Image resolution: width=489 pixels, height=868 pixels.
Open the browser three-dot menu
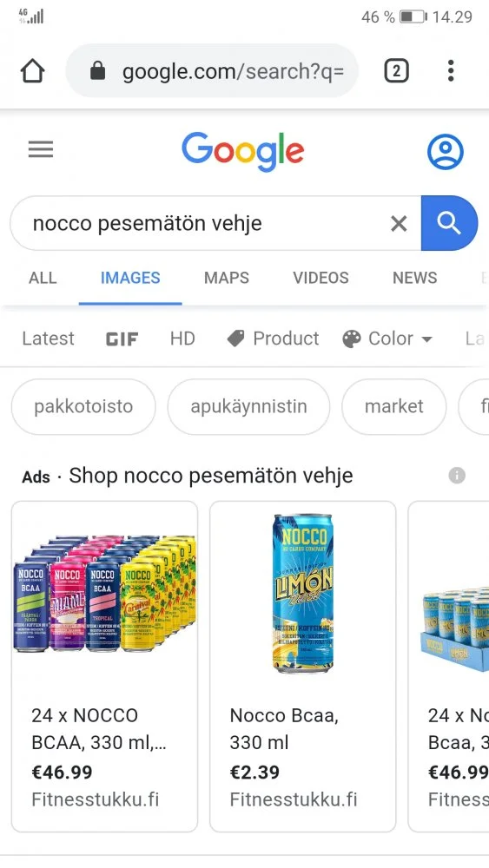point(451,71)
